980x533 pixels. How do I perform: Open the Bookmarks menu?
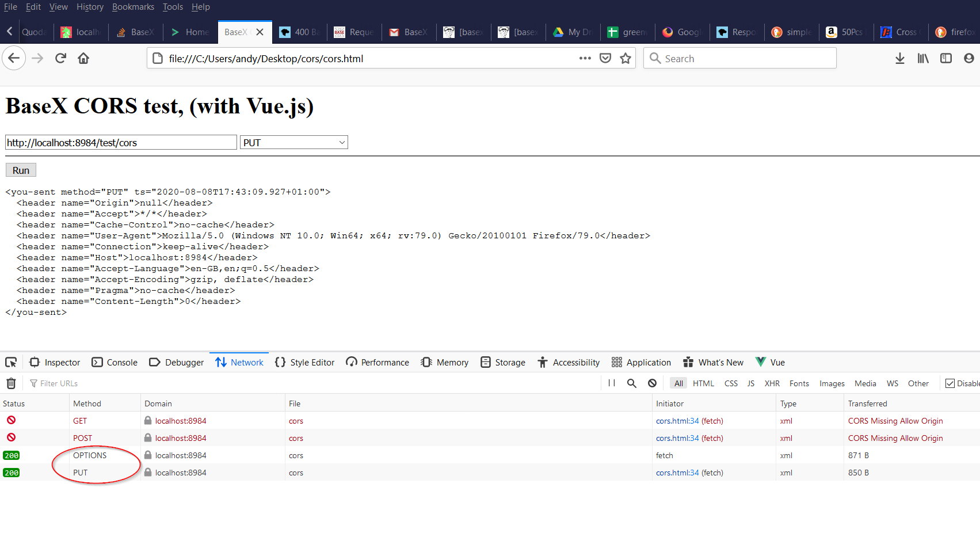[133, 7]
